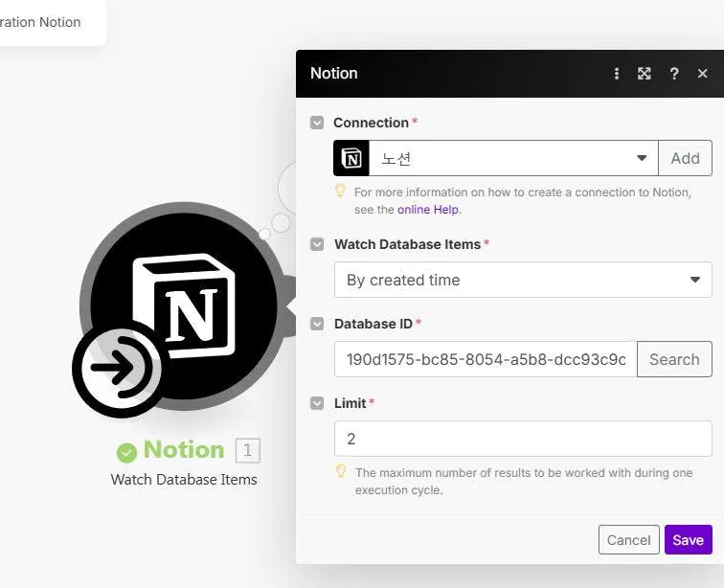Click the Watch Database Items label under module

click(184, 480)
